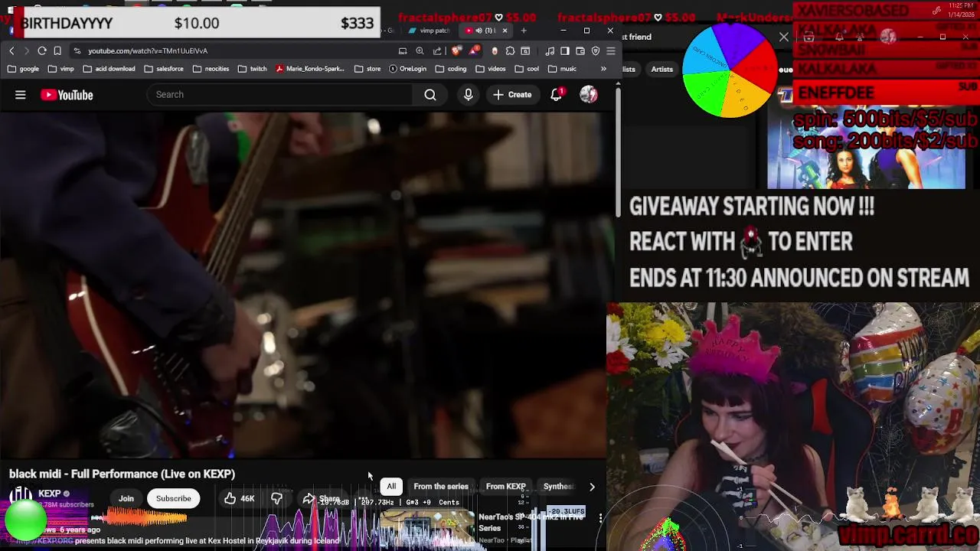
Task: Open the site information icon in address bar
Action: pyautogui.click(x=77, y=51)
